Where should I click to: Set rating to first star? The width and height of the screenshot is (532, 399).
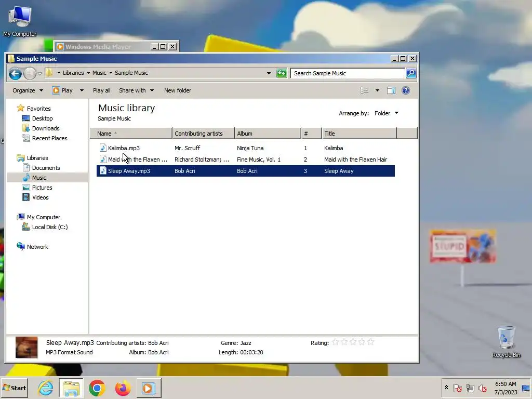point(335,342)
